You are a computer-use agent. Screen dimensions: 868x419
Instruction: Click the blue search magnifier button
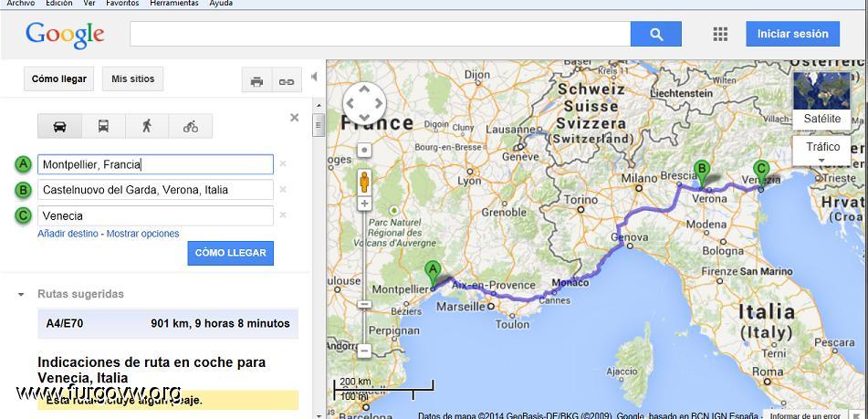click(x=655, y=34)
